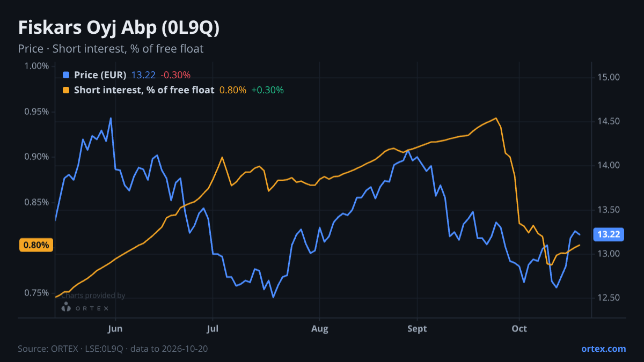Image resolution: width=644 pixels, height=362 pixels.
Task: Click the 13.22 price value in legend
Action: coord(143,75)
